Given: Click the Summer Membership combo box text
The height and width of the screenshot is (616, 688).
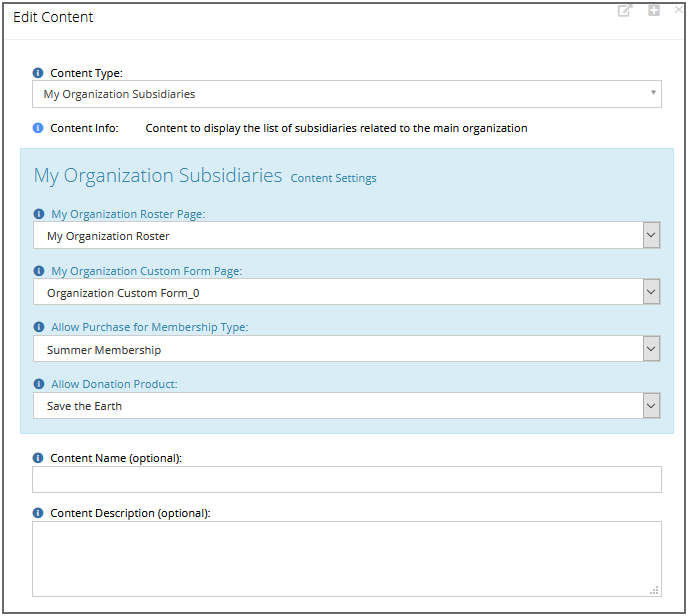Looking at the screenshot, I should (x=104, y=350).
